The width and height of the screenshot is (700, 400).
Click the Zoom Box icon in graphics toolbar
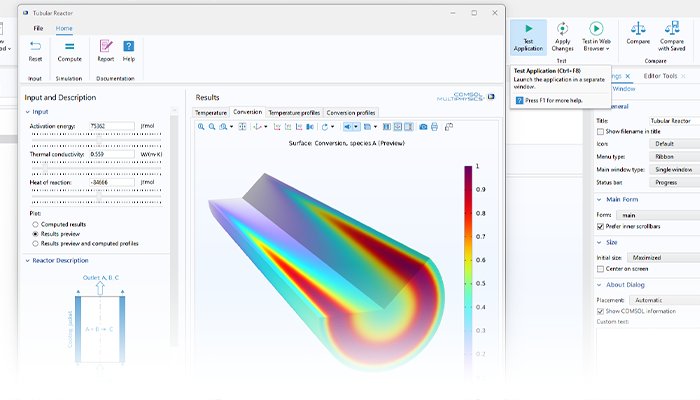(223, 127)
